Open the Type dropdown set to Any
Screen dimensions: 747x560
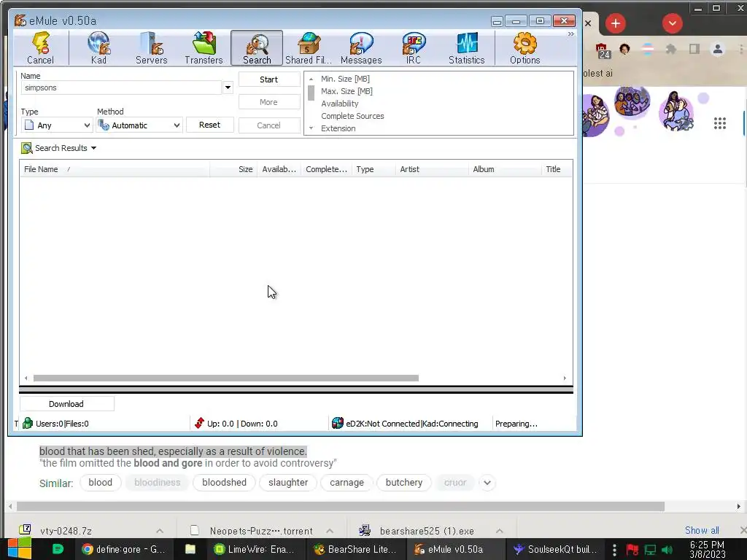click(x=56, y=125)
